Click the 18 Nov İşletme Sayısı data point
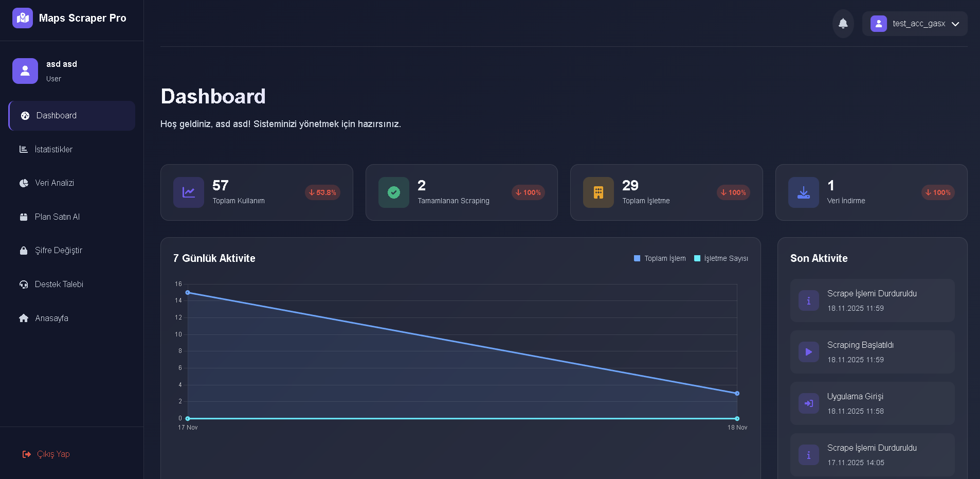The image size is (980, 479). click(737, 419)
